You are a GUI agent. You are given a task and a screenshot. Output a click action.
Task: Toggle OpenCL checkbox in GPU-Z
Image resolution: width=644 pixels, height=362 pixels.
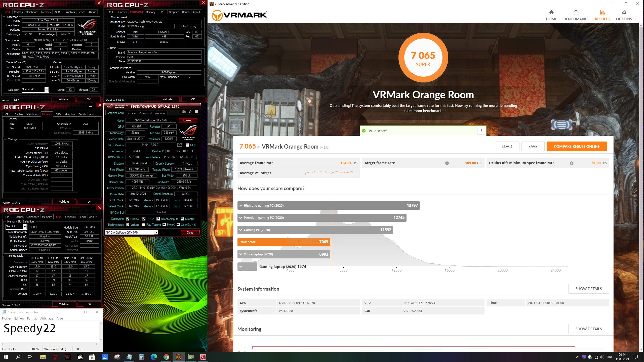coord(128,219)
